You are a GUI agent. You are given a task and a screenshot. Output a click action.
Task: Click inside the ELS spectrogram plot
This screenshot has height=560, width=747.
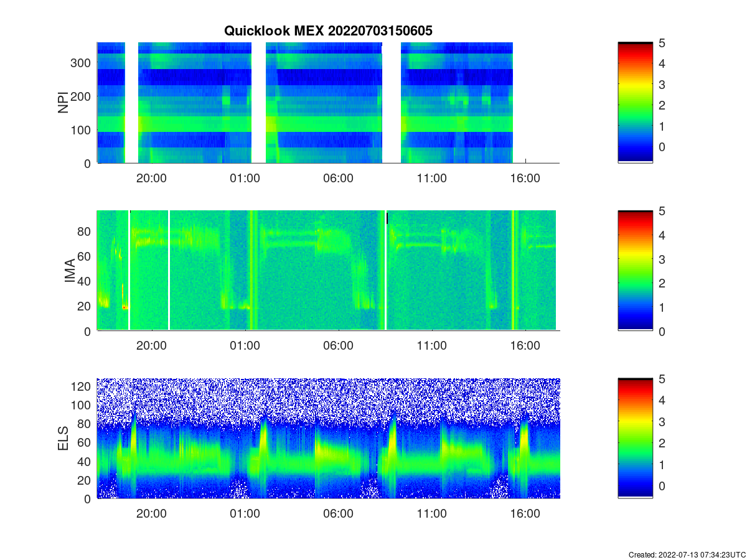click(328, 438)
